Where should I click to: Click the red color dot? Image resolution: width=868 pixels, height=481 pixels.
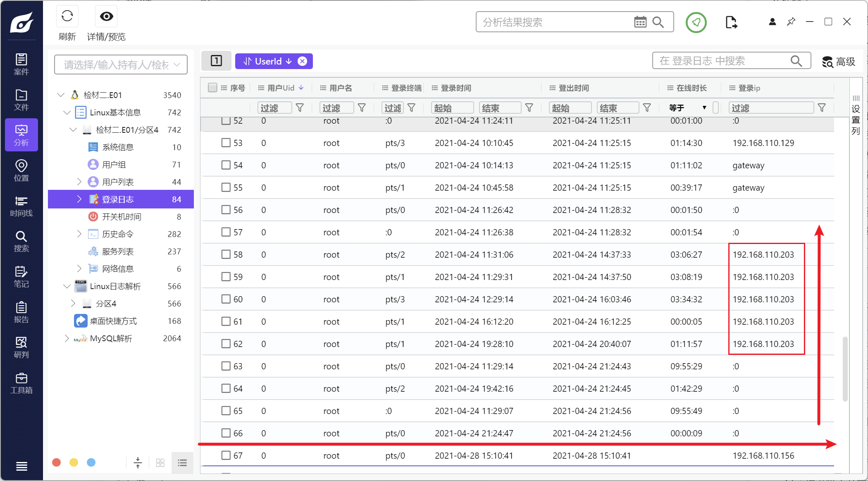point(57,462)
